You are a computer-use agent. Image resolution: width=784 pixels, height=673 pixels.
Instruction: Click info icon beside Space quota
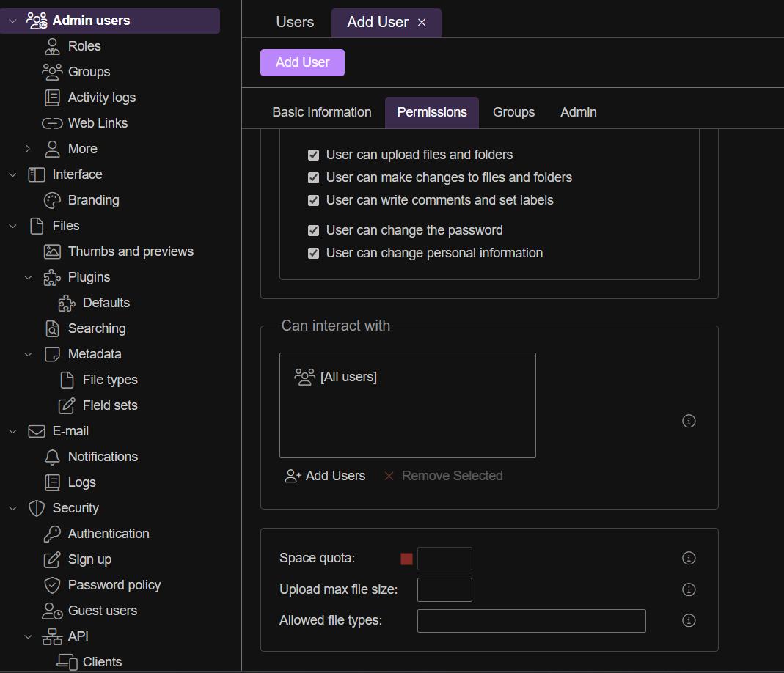pos(689,559)
